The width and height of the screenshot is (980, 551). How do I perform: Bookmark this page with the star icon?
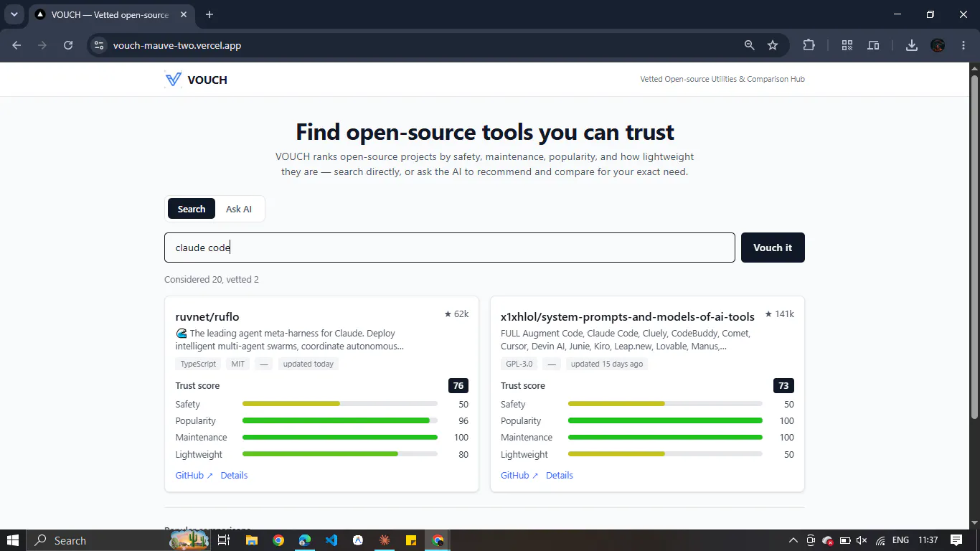tap(773, 45)
